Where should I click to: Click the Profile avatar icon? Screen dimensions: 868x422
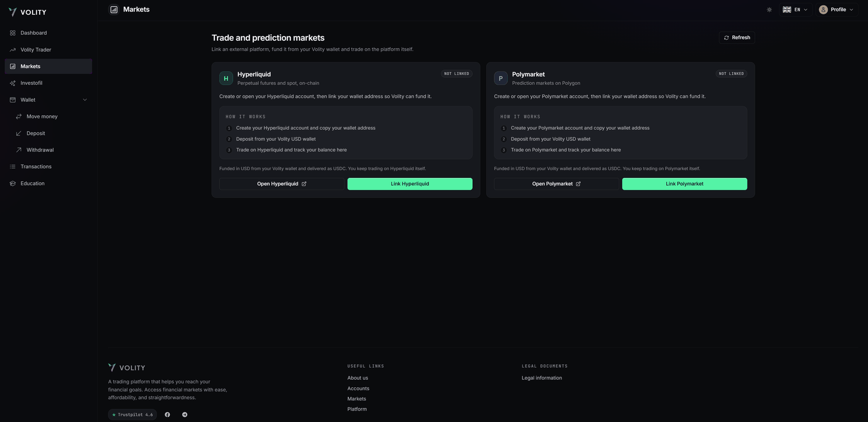tap(823, 10)
